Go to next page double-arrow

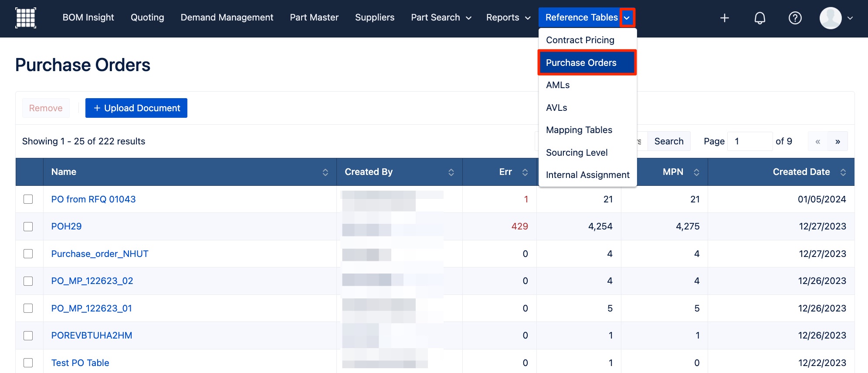tap(837, 141)
